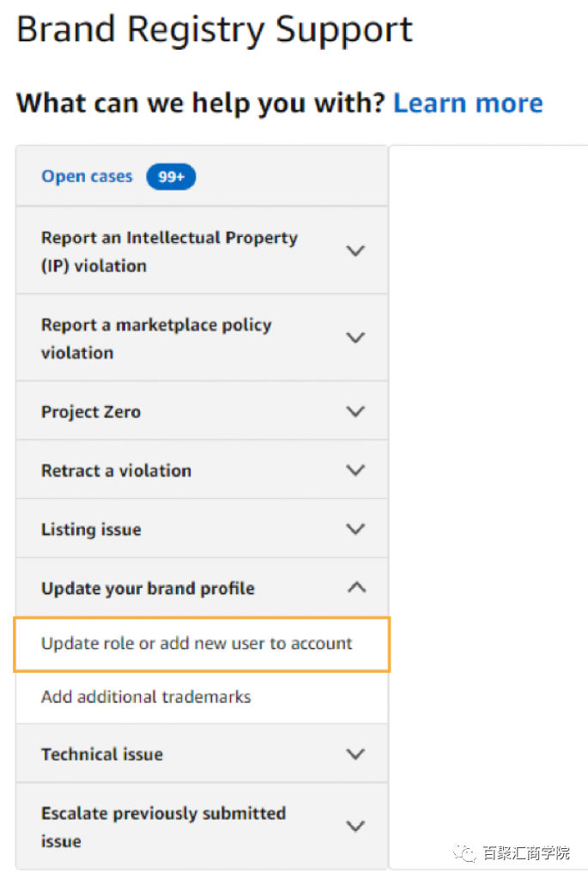Click the Learn more link
Screen dimensions: 588x879
(x=468, y=103)
